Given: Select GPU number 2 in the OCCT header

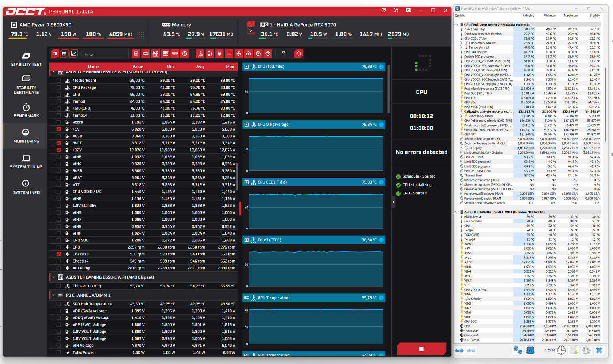Looking at the screenshot, I should 251,31.
